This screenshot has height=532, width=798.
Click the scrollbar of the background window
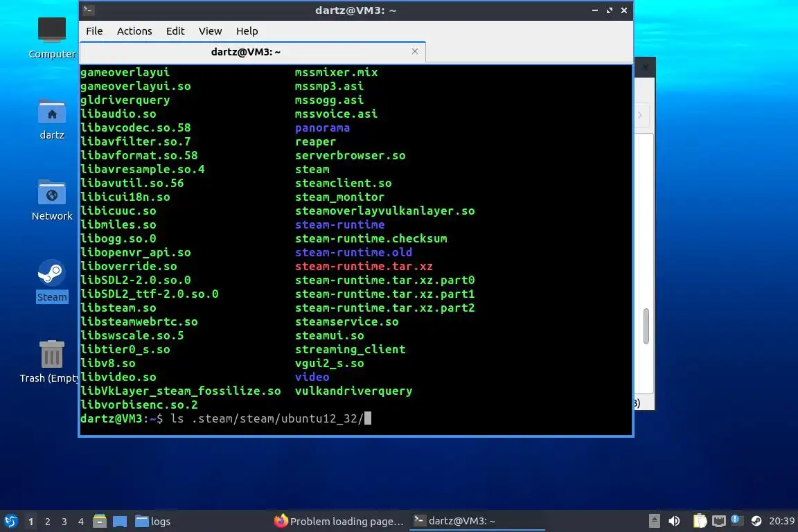[646, 326]
